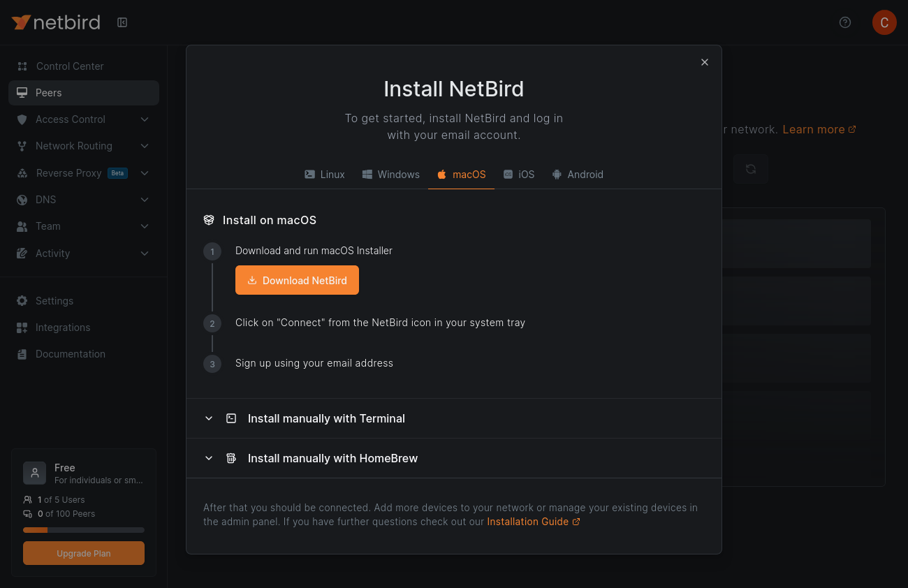Click the peers usage progress bar
908x588 pixels.
[84, 530]
